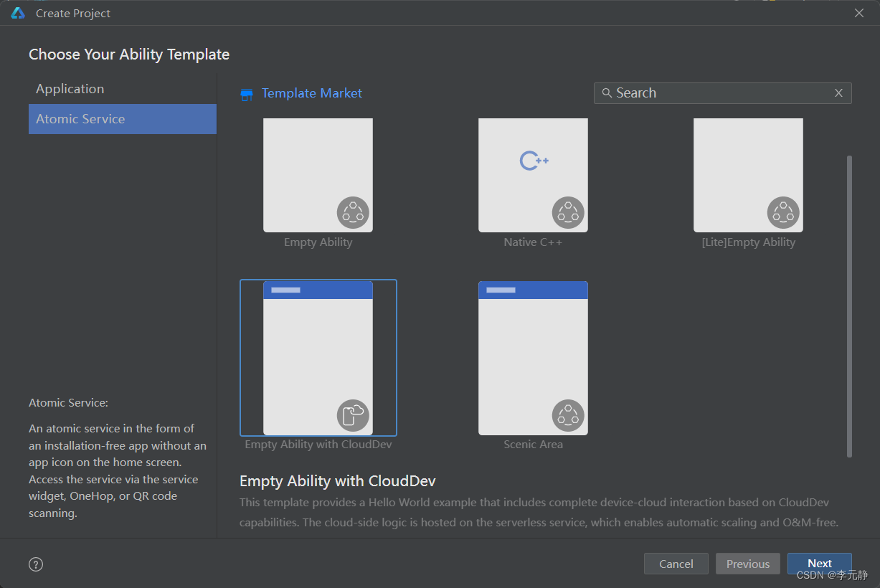Click the Template Market store icon
This screenshot has width=880, height=588.
247,94
